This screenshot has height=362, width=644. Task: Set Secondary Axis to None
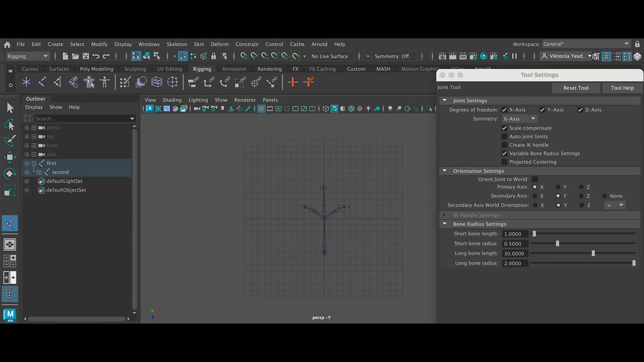click(x=604, y=196)
